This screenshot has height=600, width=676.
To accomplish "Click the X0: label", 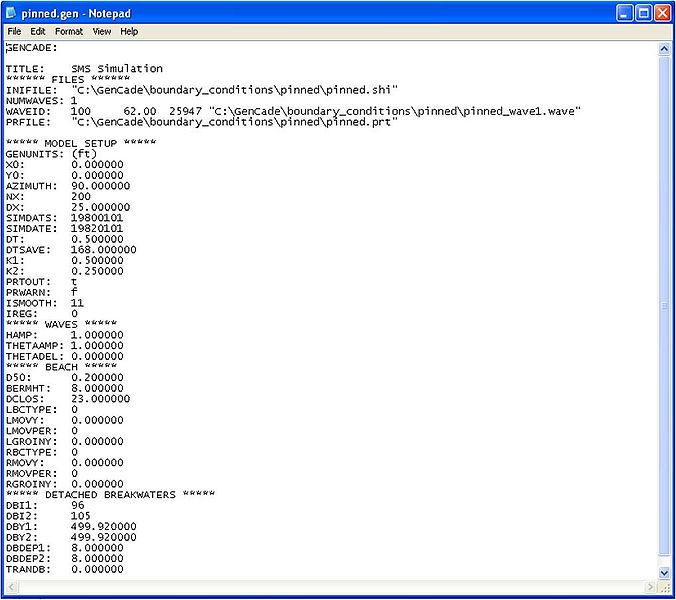I will [x=16, y=165].
